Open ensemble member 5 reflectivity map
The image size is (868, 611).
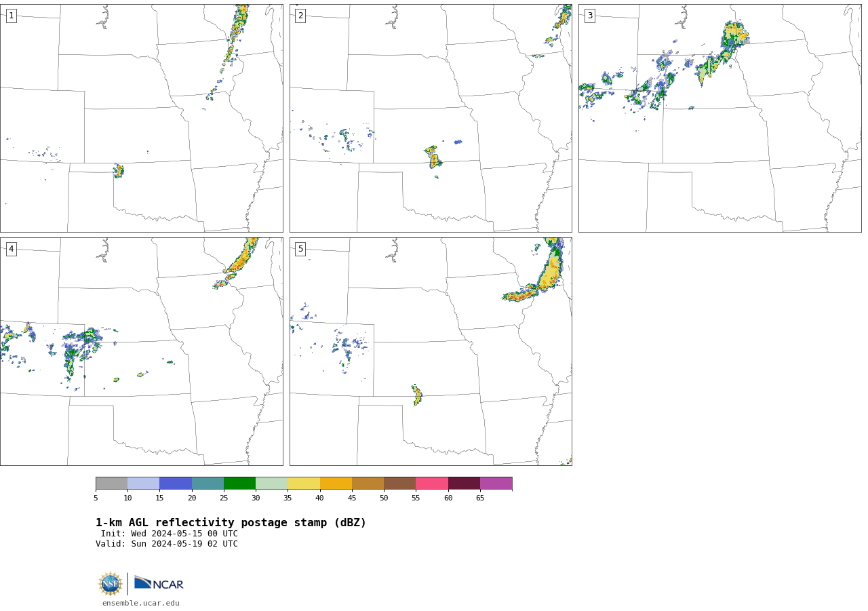point(431,351)
